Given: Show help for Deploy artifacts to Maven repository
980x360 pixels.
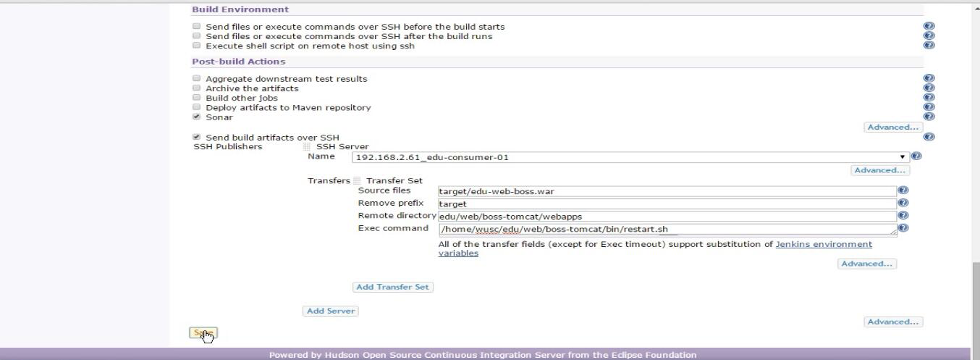Looking at the screenshot, I should tap(929, 106).
